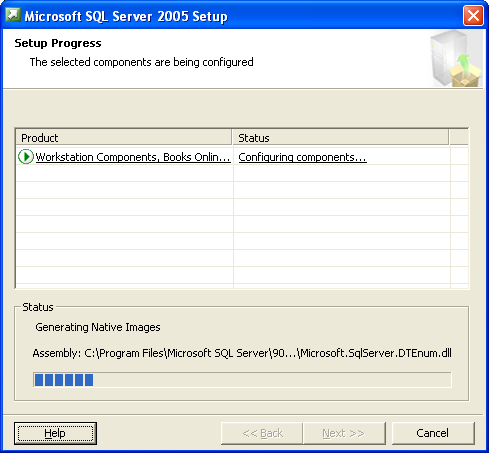This screenshot has width=489, height=453.
Task: Click the Setup Progress heading
Action: point(58,43)
